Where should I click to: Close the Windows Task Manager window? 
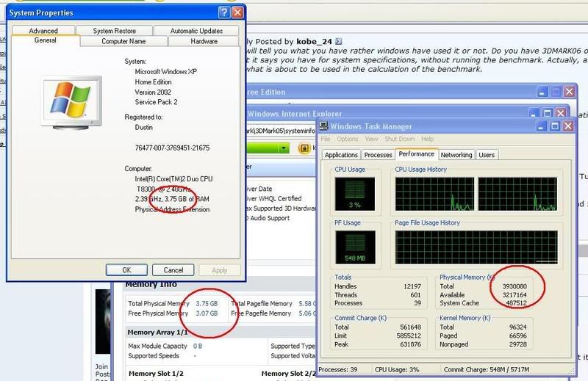click(568, 126)
